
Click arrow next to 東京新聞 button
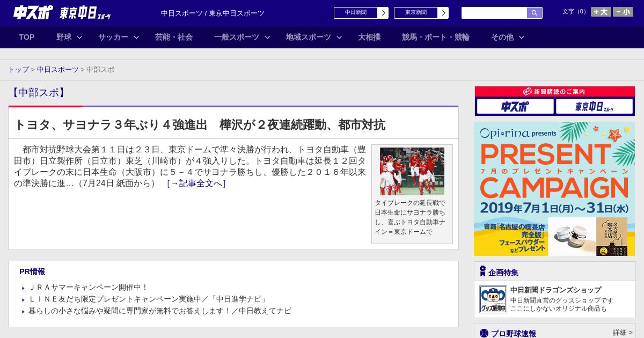pos(443,13)
